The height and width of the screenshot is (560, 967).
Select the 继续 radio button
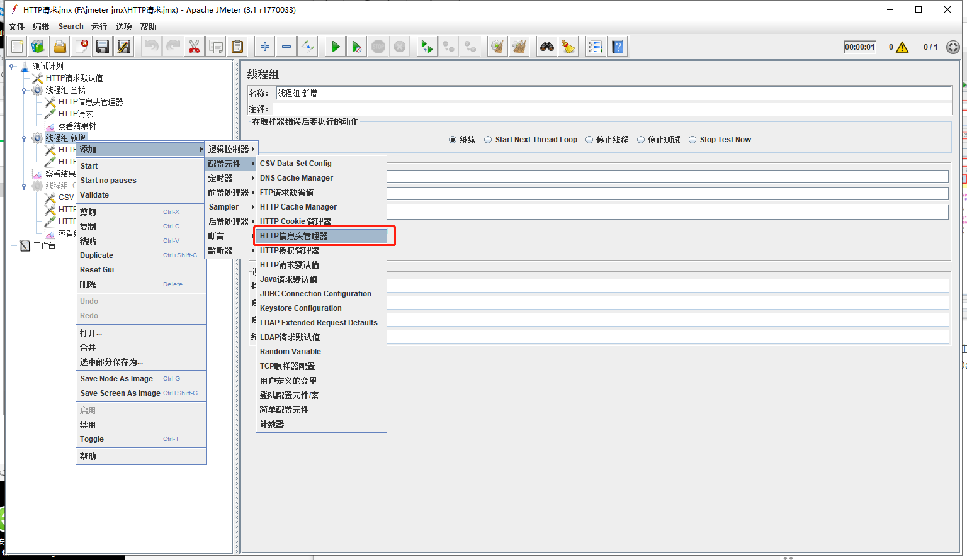[x=453, y=140]
